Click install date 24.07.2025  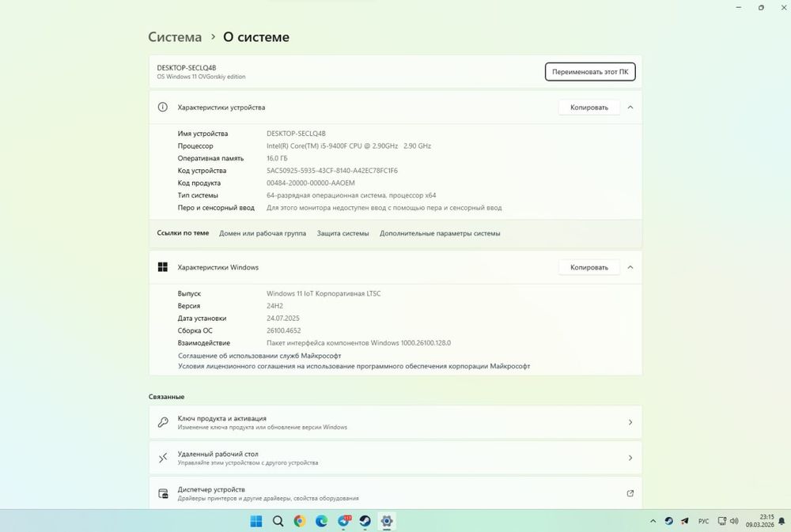click(283, 319)
